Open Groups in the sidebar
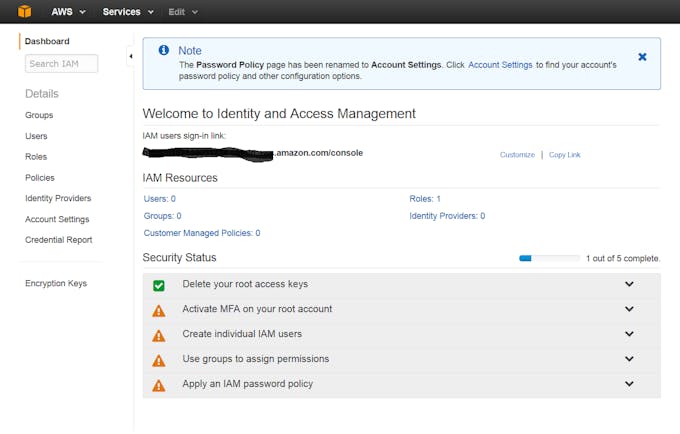The height and width of the screenshot is (434, 680). (39, 115)
